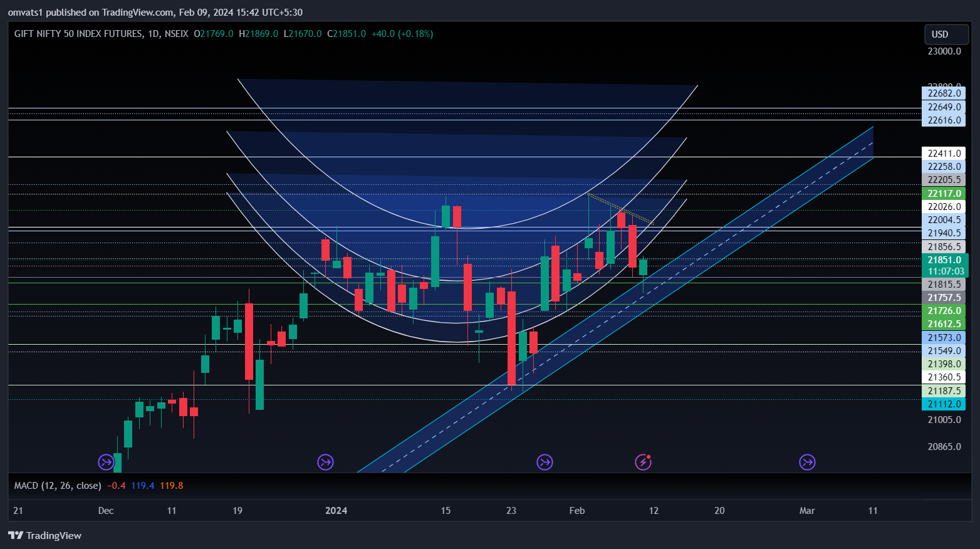The image size is (980, 549).
Task: Select the 21856.5 price label
Action: [944, 247]
